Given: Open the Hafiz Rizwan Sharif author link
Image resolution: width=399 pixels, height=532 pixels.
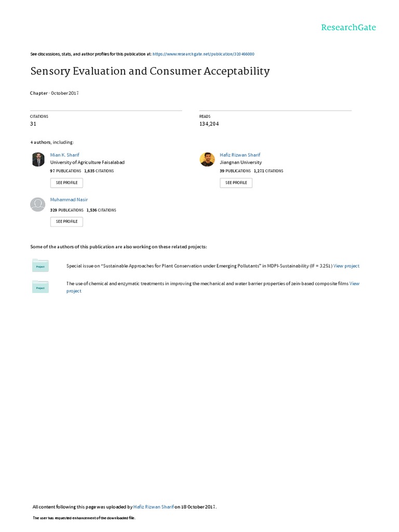Looking at the screenshot, I should [240, 155].
